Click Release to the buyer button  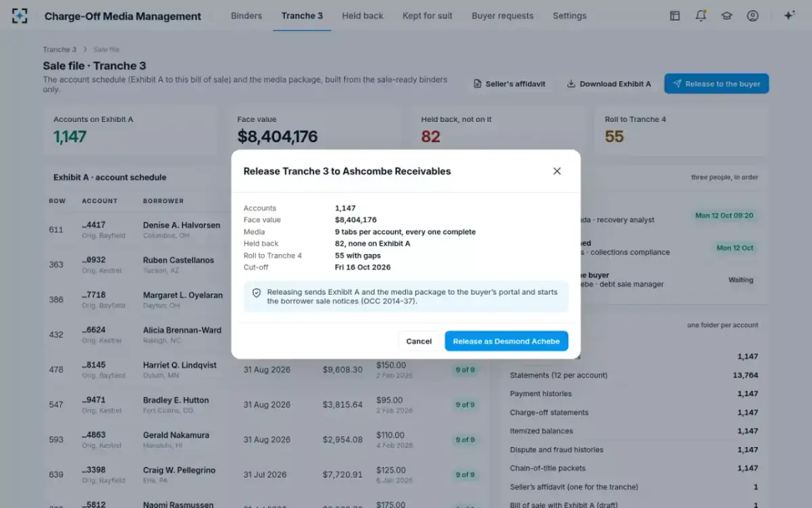tap(717, 84)
